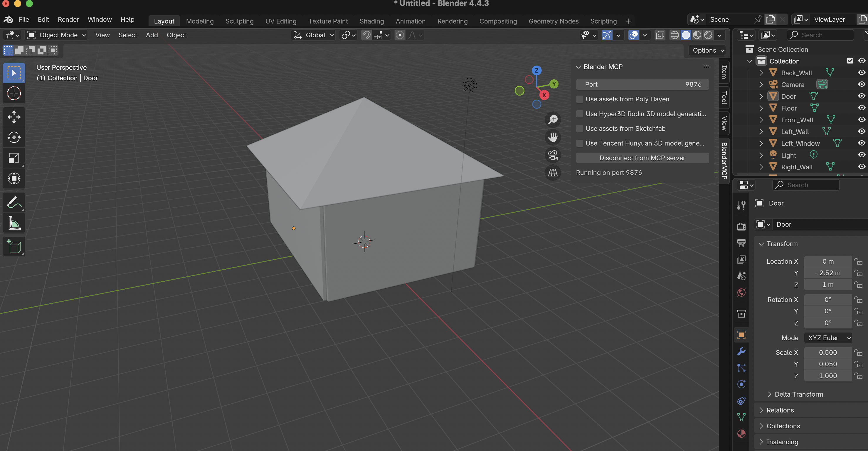Enable Use assets from Poly Haven
The width and height of the screenshot is (868, 451).
[580, 99]
